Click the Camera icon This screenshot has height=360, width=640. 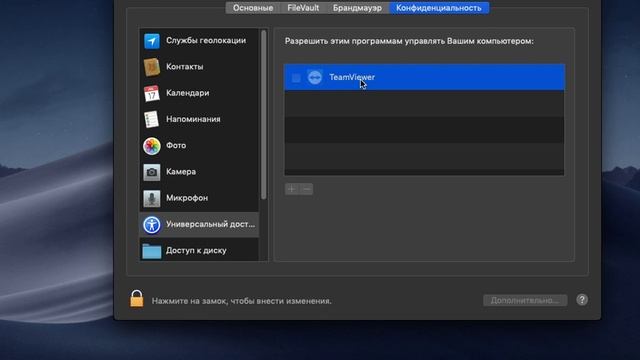pyautogui.click(x=152, y=172)
